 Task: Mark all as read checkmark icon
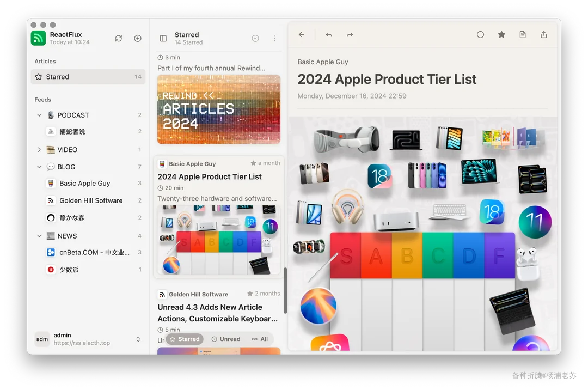[x=255, y=38]
